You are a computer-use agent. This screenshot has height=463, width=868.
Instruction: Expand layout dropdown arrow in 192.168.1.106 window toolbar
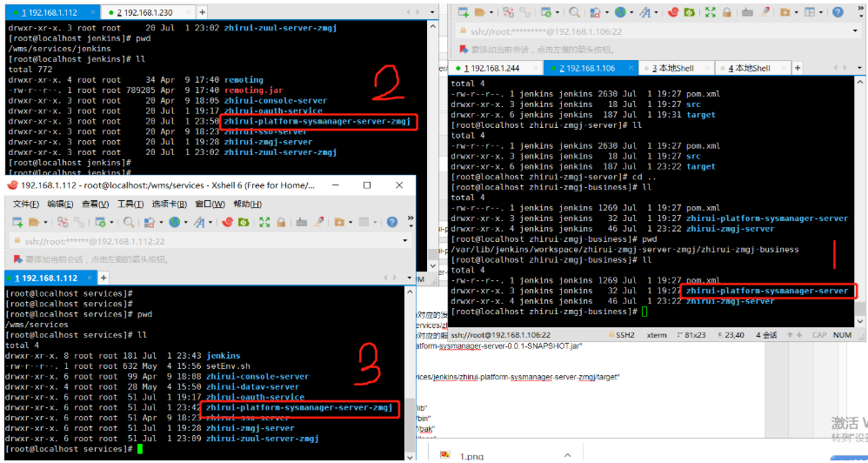pos(822,12)
